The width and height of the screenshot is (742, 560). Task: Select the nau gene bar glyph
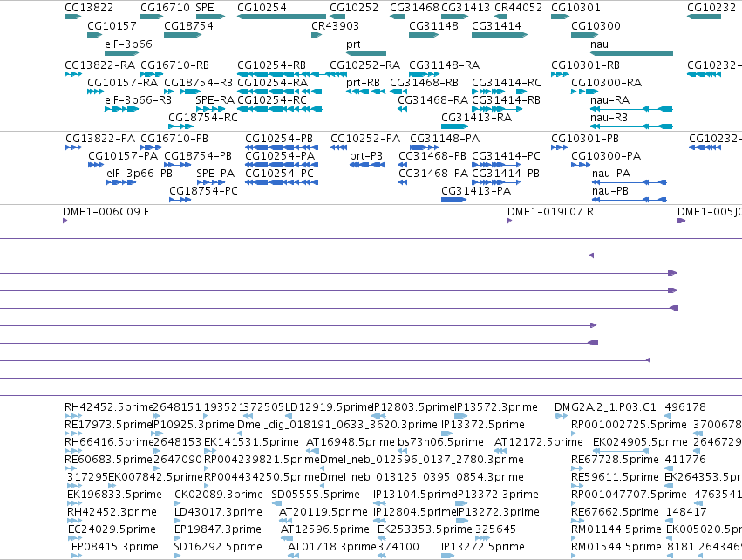[632, 53]
